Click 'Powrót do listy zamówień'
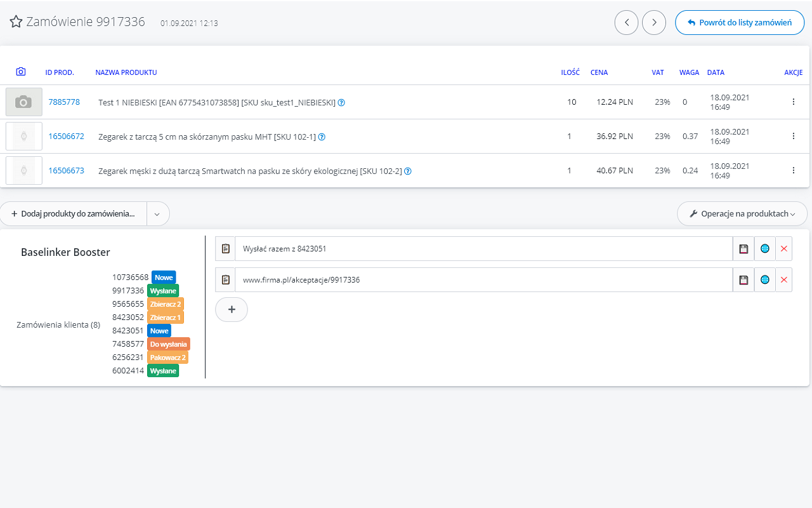This screenshot has width=812, height=508. 740,22
